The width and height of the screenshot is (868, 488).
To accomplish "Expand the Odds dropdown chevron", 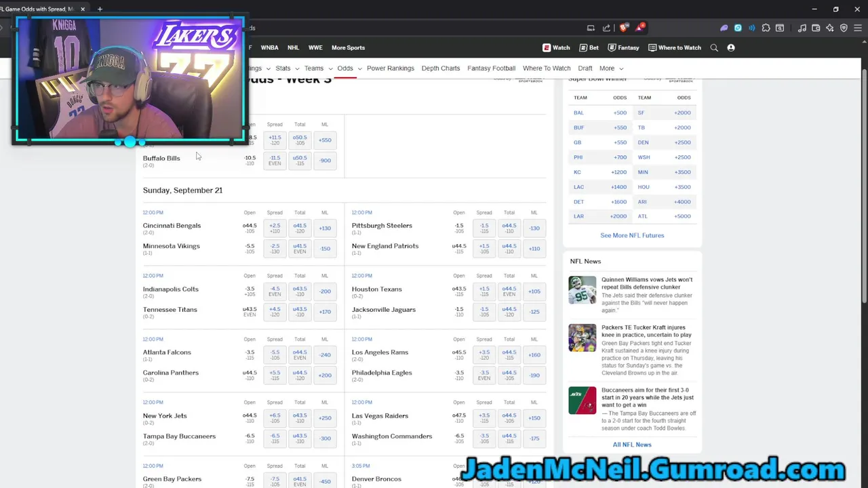I will pyautogui.click(x=359, y=68).
